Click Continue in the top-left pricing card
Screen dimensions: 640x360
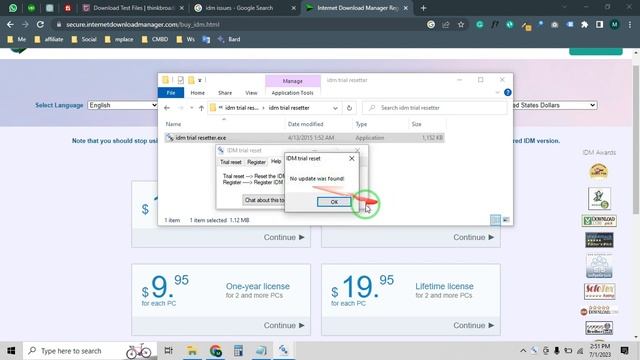pos(284,237)
